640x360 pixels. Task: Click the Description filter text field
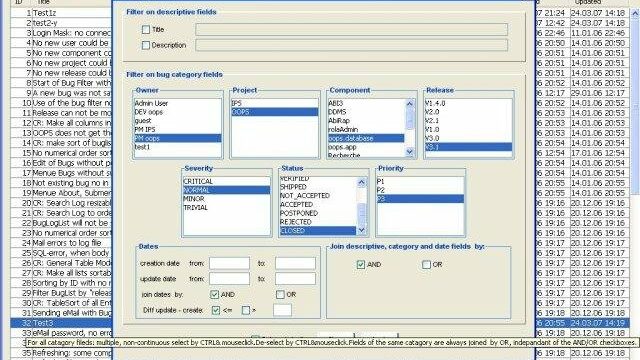tap(351, 45)
